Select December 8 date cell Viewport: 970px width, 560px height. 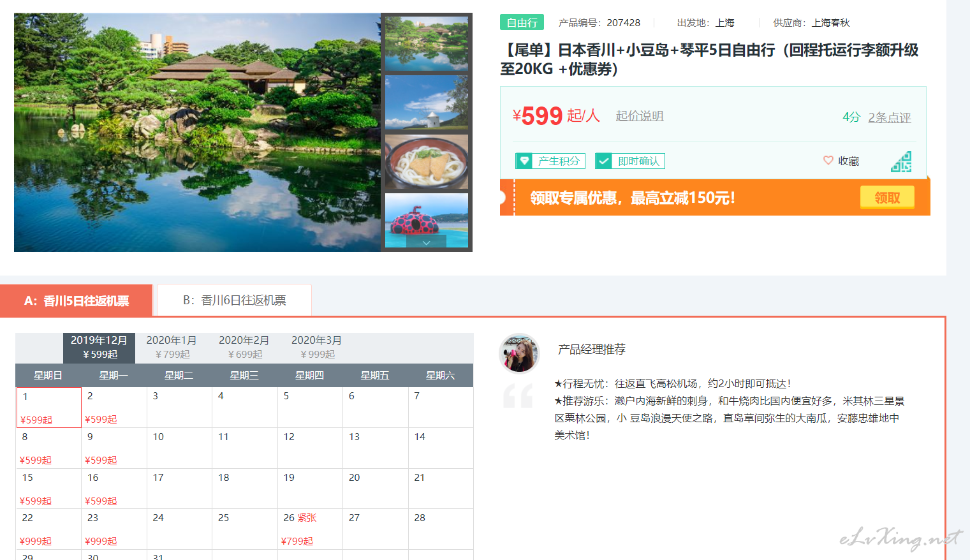pyautogui.click(x=48, y=448)
